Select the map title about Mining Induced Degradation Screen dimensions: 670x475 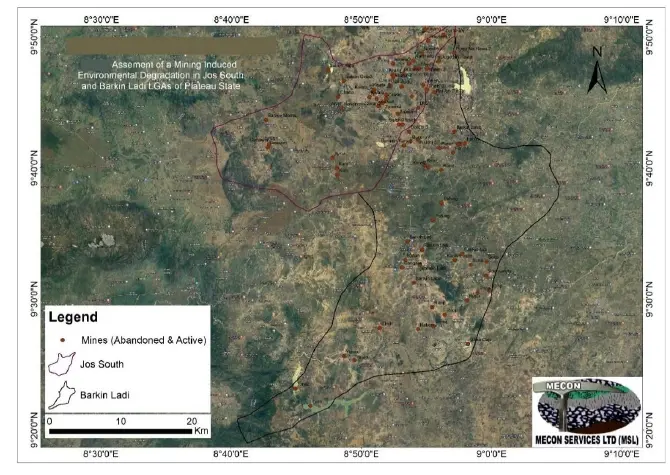tap(161, 75)
